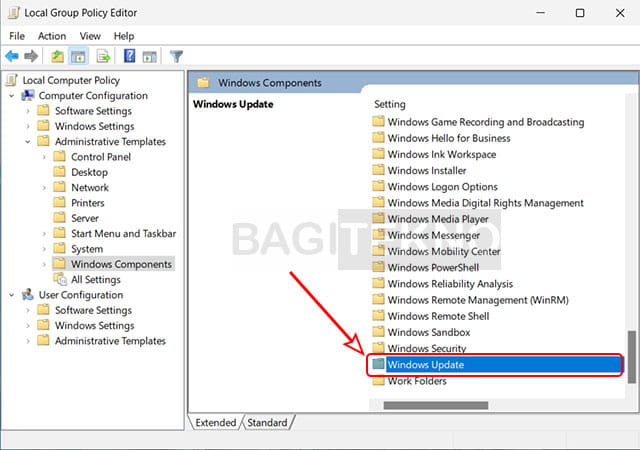The height and width of the screenshot is (450, 640).
Task: Expand Windows Settings under Computer Configuration
Action: [x=28, y=127]
